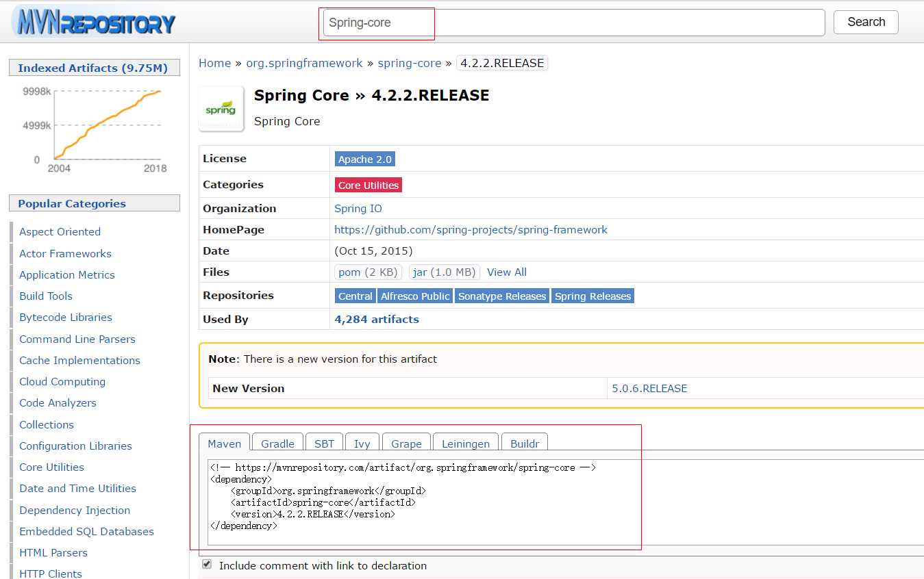Toggle Include comment with link to declaration
Viewport: 924px width, 579px height.
tap(207, 565)
